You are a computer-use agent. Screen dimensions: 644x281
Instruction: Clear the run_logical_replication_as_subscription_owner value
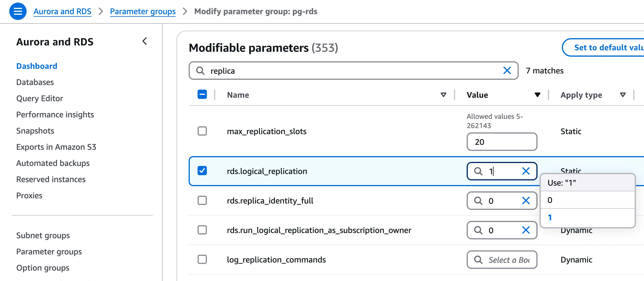click(526, 230)
